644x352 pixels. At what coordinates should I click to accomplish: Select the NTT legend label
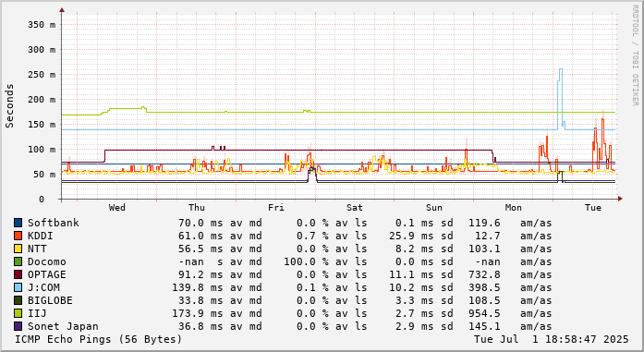tap(37, 249)
